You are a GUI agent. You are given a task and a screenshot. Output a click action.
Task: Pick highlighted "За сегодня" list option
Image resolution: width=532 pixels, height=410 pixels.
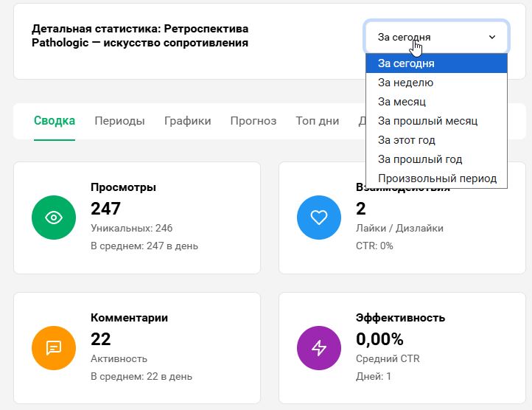coord(406,63)
